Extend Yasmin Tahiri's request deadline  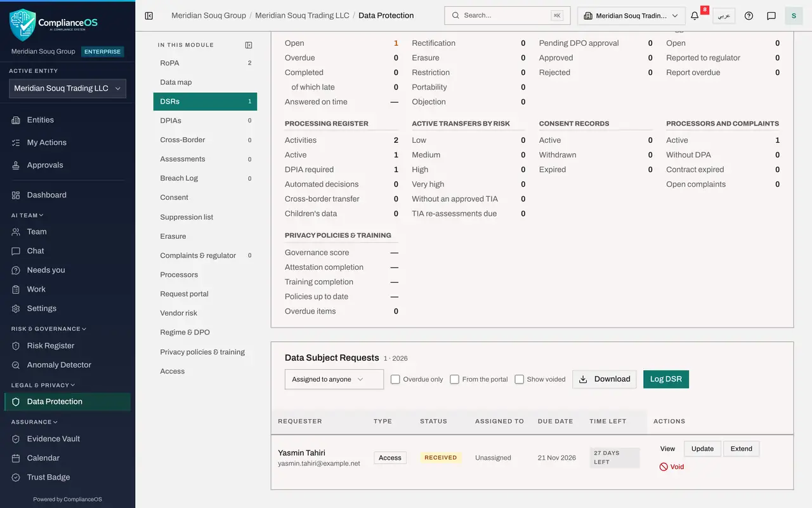click(741, 449)
